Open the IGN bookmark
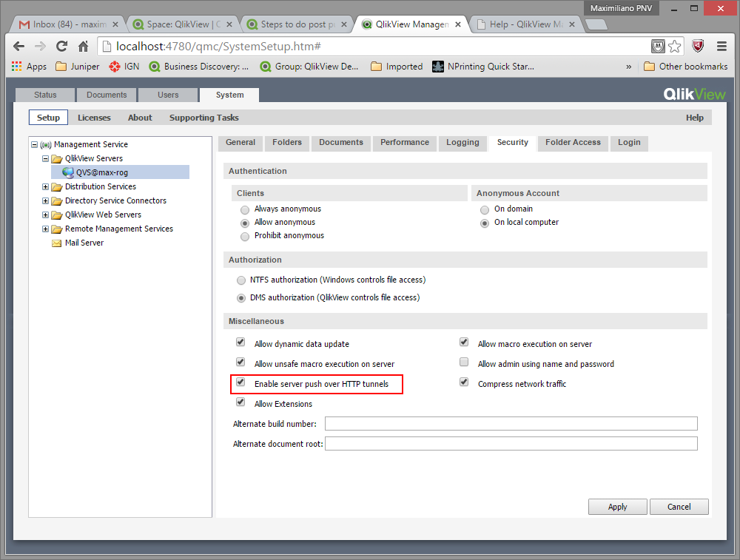Image resolution: width=740 pixels, height=560 pixels. (124, 67)
